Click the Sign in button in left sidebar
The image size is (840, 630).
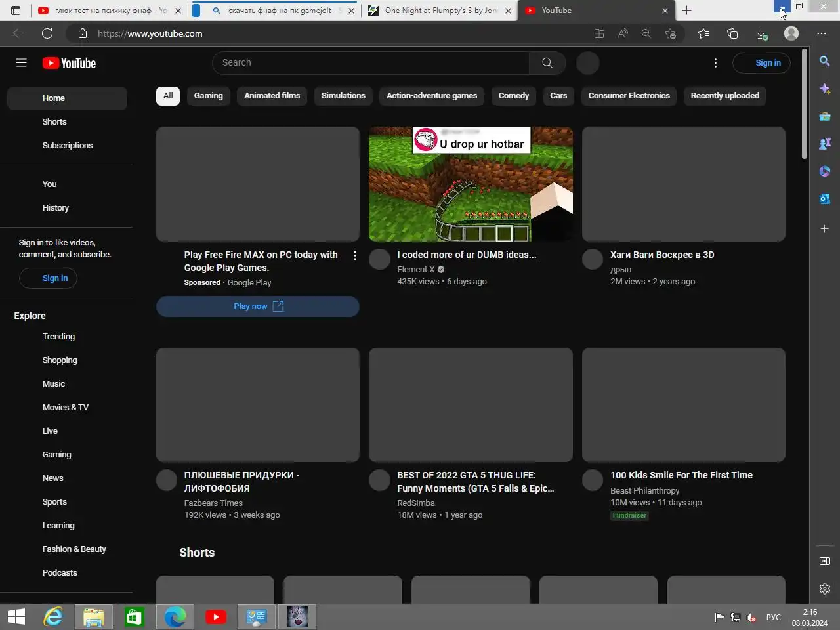pos(48,278)
